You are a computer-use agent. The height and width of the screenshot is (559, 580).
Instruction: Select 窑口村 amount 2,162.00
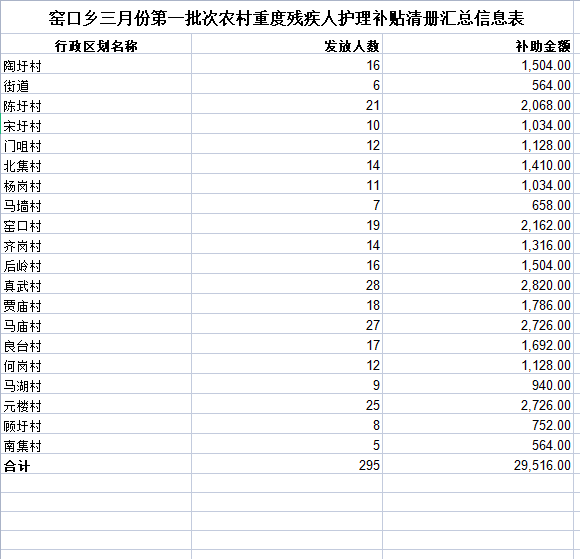tap(478, 224)
